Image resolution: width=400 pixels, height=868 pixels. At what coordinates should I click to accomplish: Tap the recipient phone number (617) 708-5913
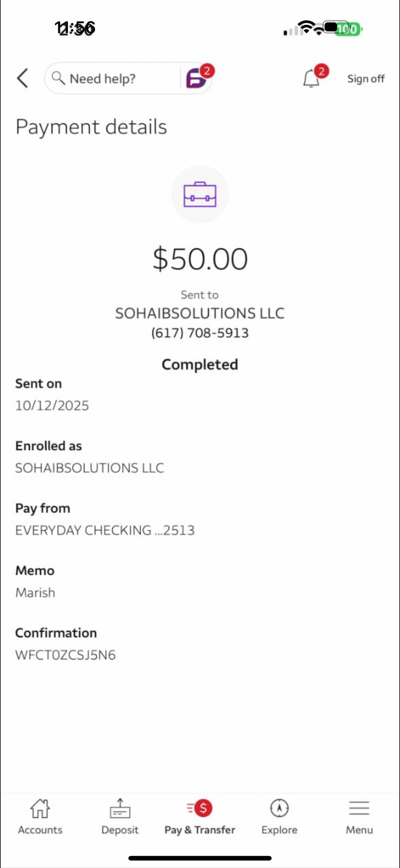pyautogui.click(x=200, y=333)
